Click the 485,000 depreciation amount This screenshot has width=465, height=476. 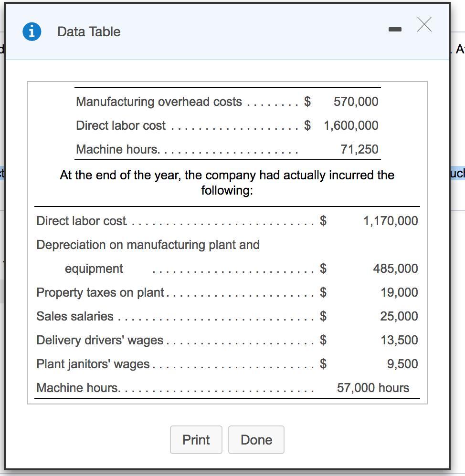pyautogui.click(x=395, y=269)
